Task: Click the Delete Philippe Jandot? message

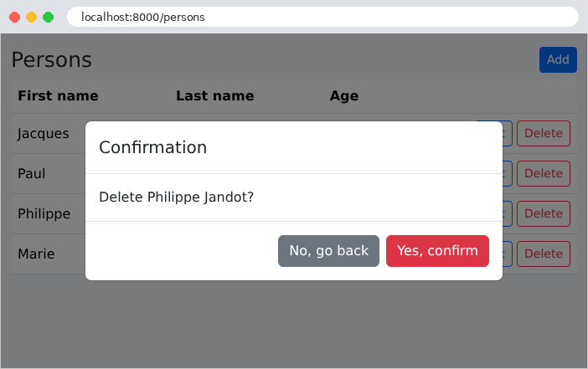Action: [176, 197]
